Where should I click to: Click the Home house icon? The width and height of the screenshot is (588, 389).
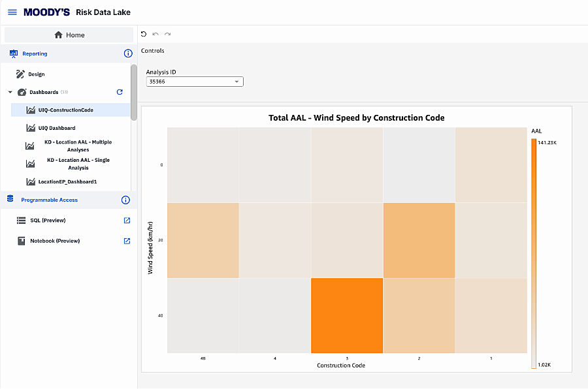[x=58, y=35]
